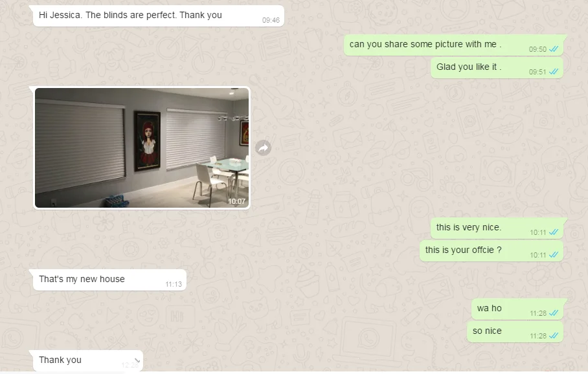The image size is (588, 374).
Task: Click the 09:46 timestamp on the first message
Action: (x=271, y=20)
